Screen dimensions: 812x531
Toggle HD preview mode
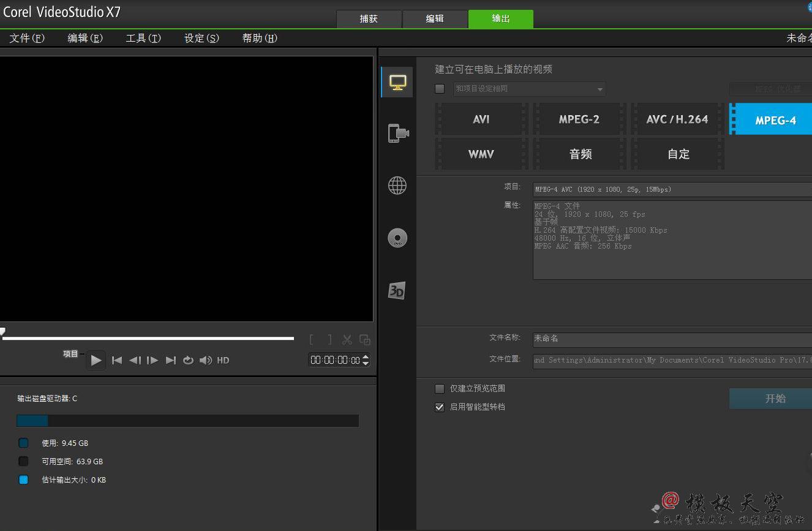click(223, 360)
